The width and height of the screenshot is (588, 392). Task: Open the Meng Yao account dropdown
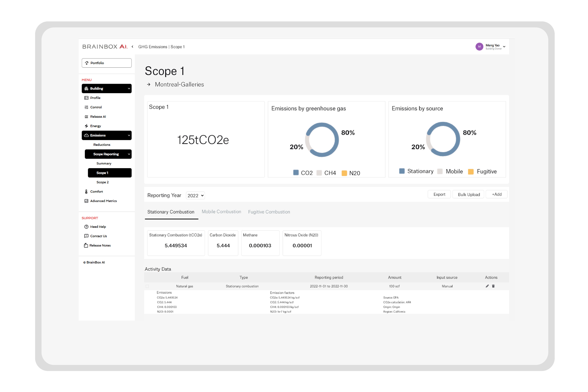504,46
